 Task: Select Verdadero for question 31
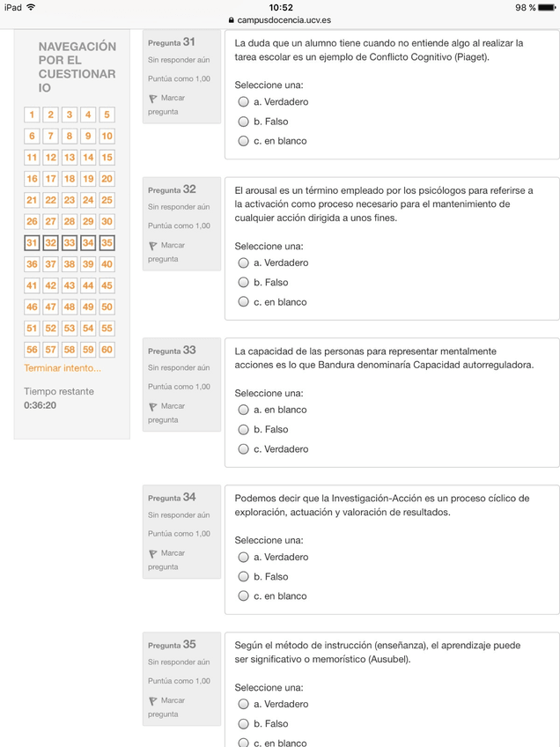tap(244, 102)
